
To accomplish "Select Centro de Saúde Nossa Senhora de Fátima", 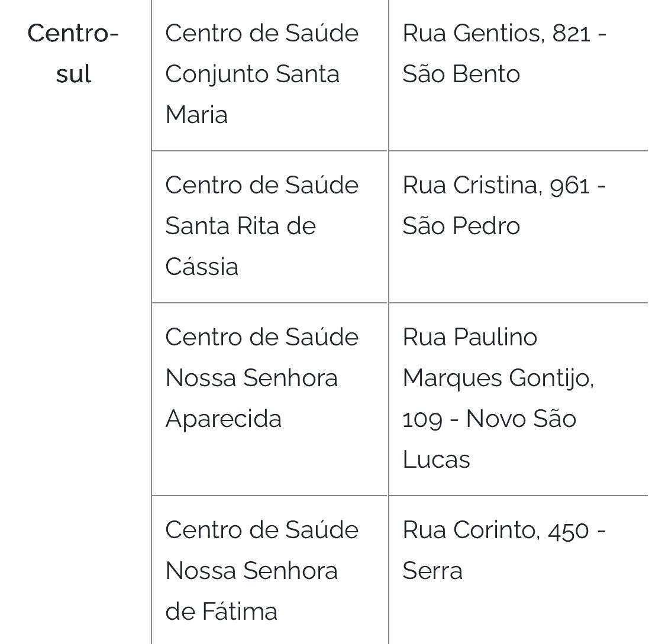I will pyautogui.click(x=262, y=571).
